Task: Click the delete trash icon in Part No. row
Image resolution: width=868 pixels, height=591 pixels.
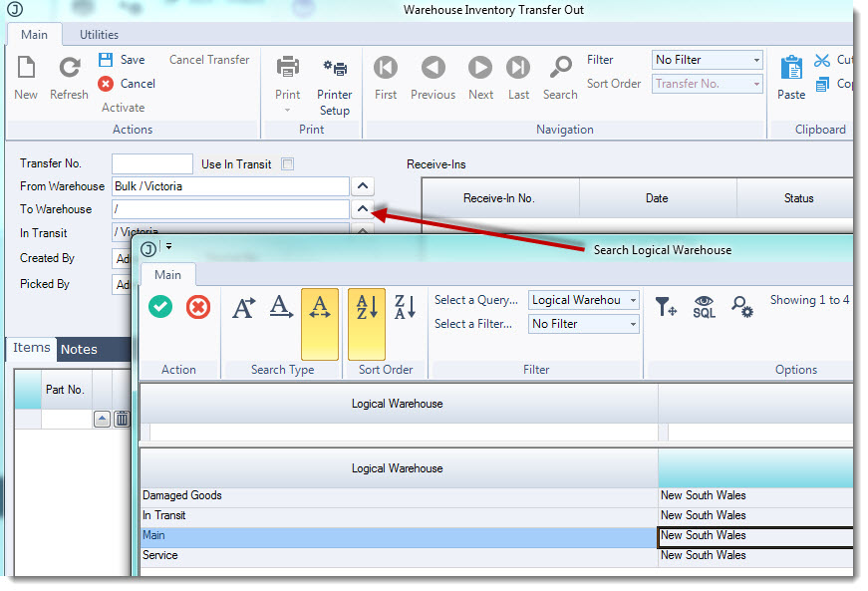Action: click(x=122, y=419)
